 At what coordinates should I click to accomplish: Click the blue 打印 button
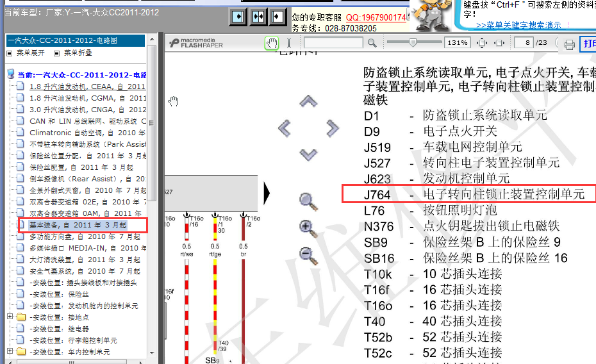(588, 44)
